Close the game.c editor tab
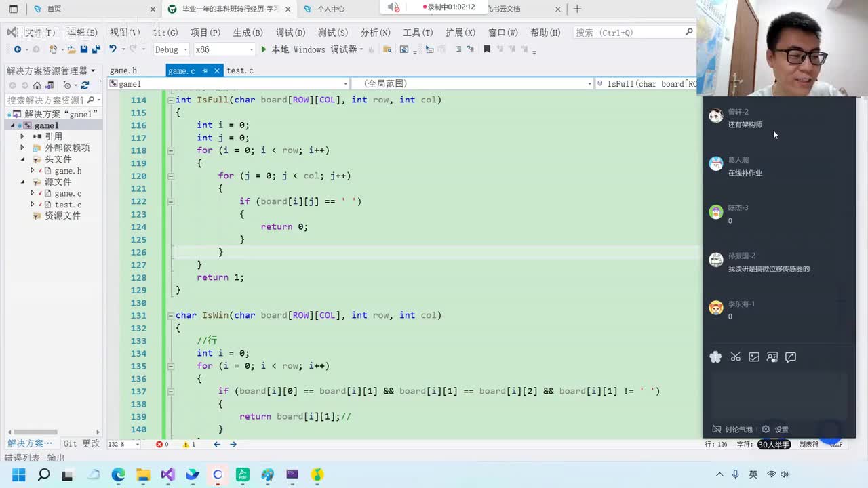868x488 pixels. point(217,70)
